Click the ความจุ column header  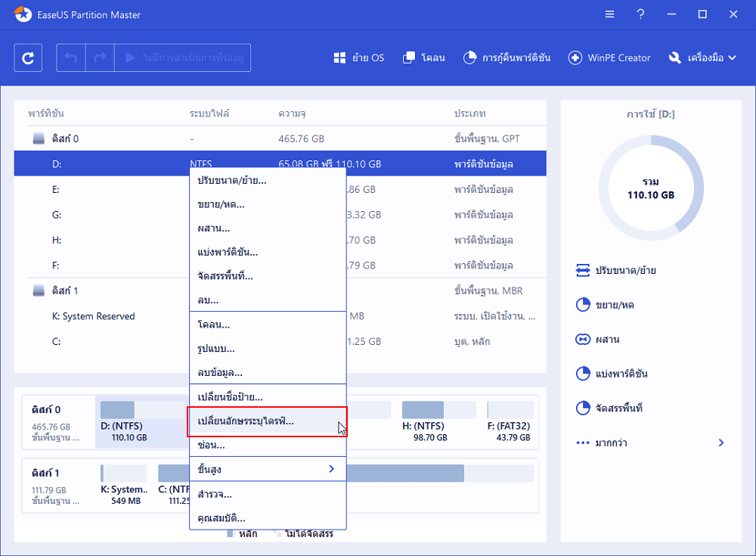click(x=292, y=114)
